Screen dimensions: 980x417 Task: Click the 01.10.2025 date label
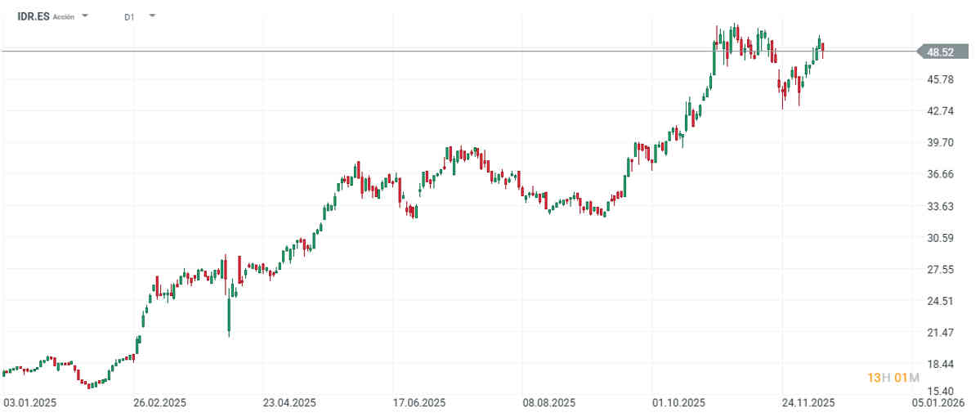[678, 403]
